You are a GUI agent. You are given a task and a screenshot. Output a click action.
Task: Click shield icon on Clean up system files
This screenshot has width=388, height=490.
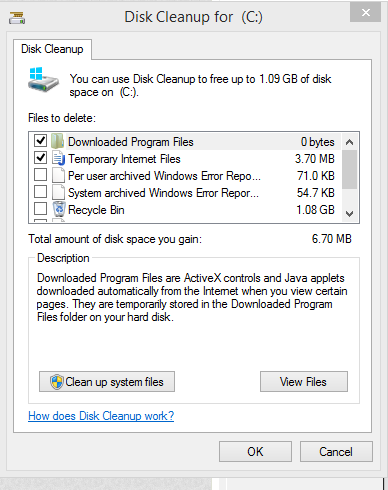57,382
